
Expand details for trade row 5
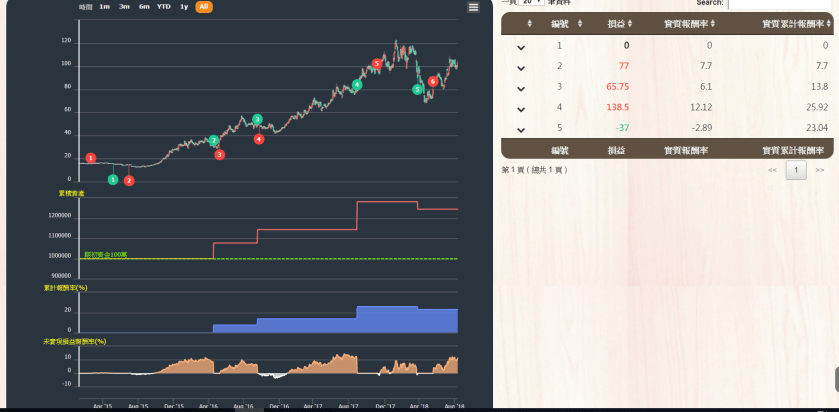[x=521, y=129]
